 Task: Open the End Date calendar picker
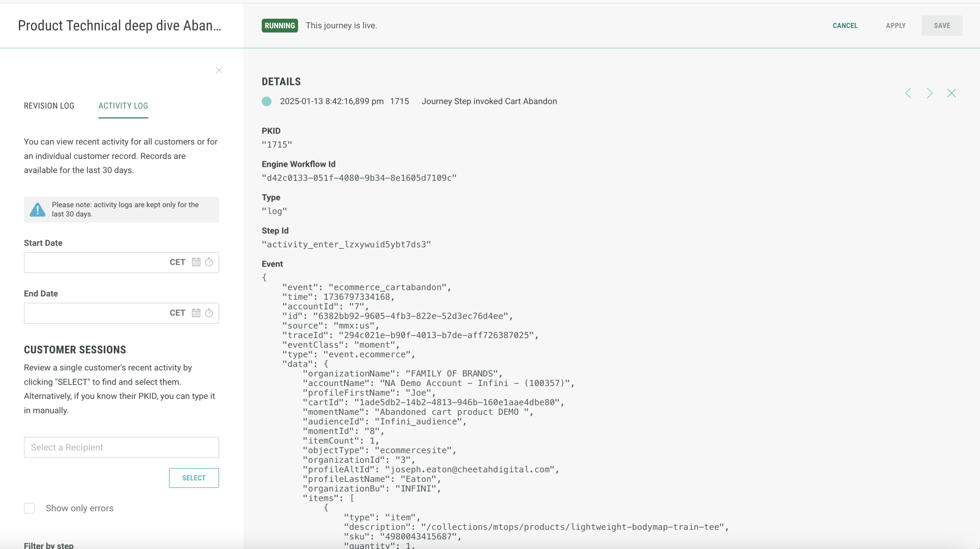pos(196,313)
